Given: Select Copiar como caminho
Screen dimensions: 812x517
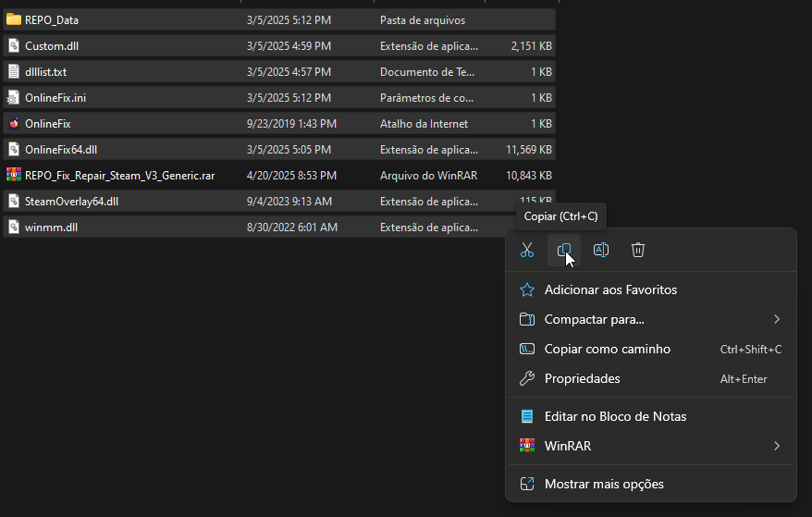Looking at the screenshot, I should 607,349.
